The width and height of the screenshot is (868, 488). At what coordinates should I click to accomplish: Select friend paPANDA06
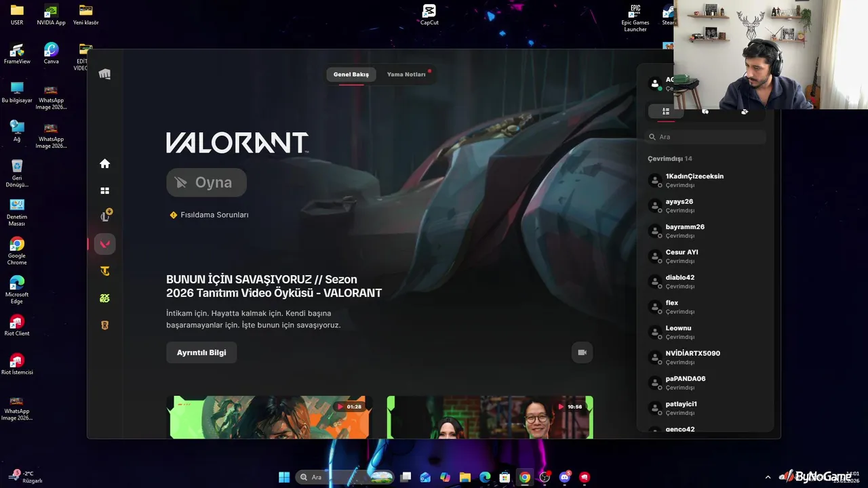tap(705, 382)
